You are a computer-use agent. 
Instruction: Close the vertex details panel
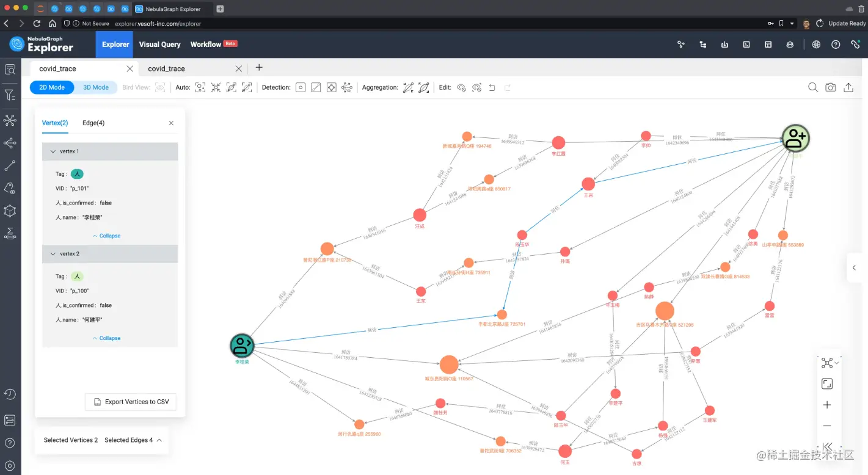[171, 123]
